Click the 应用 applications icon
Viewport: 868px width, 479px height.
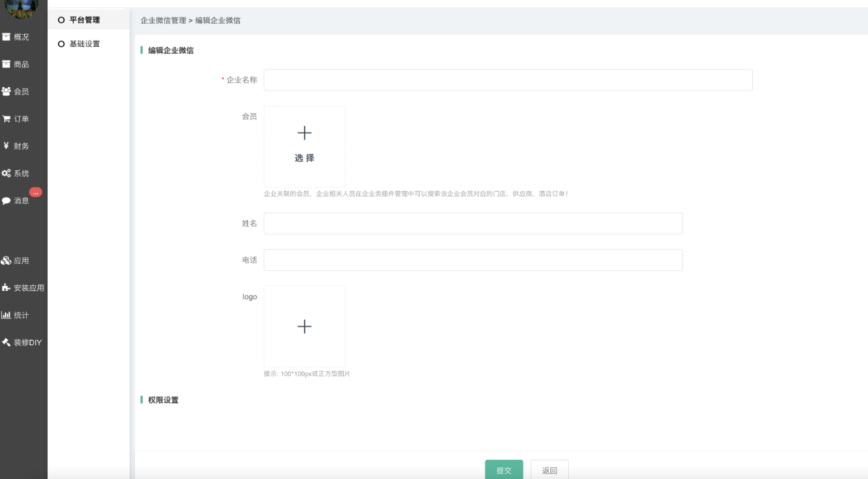(x=6, y=261)
